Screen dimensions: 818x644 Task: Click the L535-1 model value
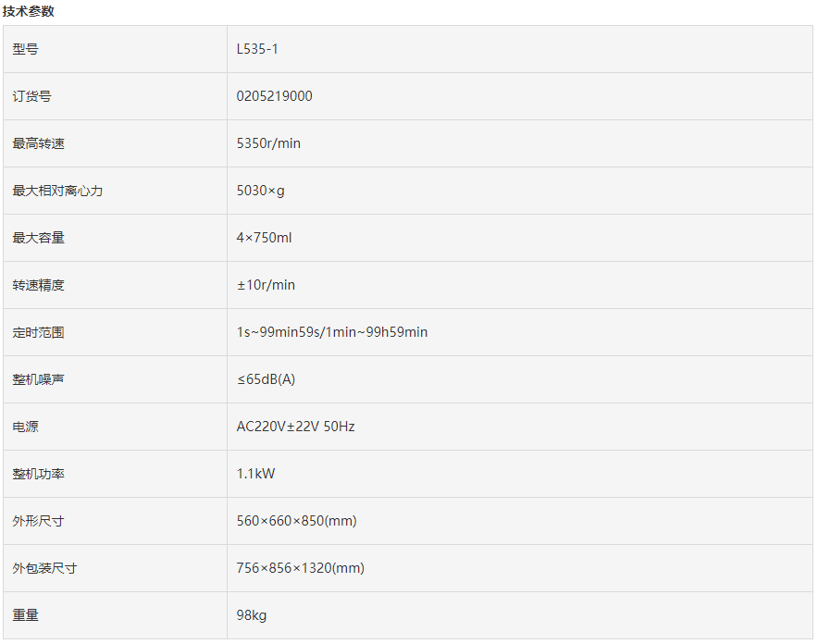tap(257, 49)
